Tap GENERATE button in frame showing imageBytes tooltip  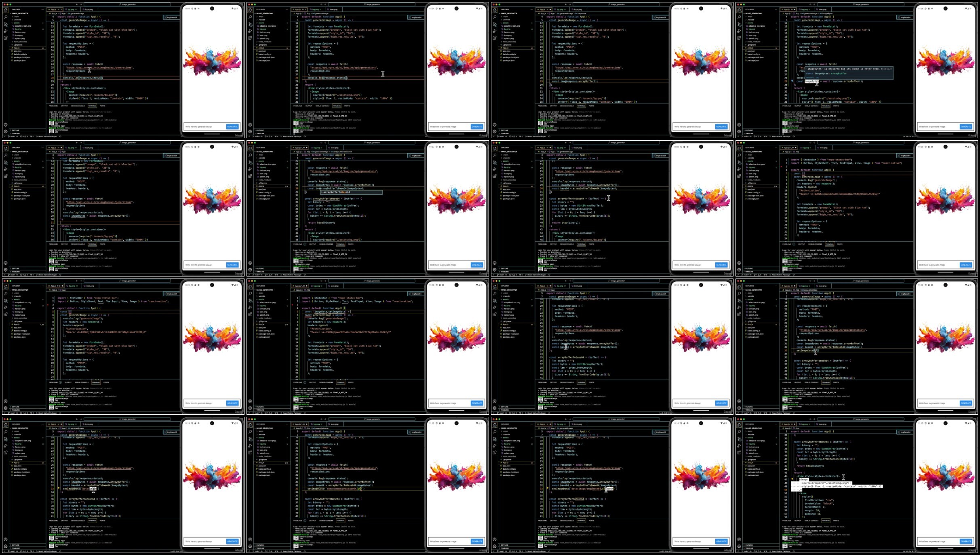tap(966, 127)
